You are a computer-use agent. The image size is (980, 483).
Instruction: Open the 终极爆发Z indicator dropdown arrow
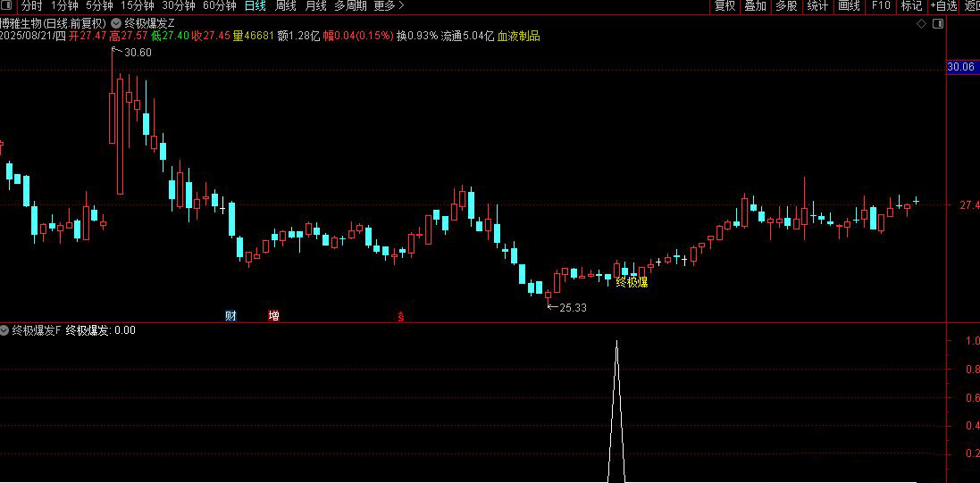[x=116, y=23]
